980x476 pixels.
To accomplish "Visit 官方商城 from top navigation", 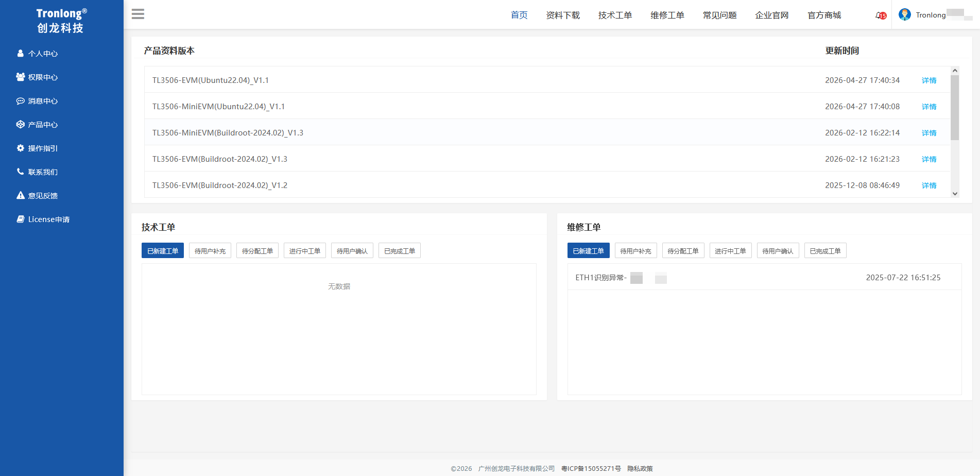I will (x=824, y=15).
